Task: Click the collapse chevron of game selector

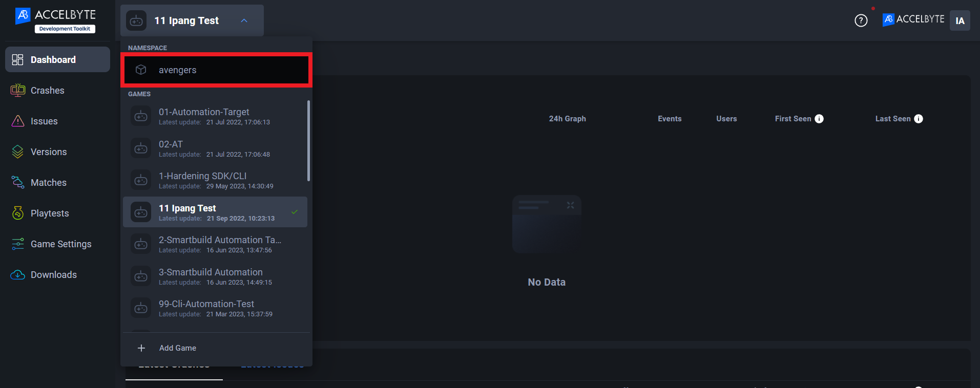Action: tap(244, 20)
